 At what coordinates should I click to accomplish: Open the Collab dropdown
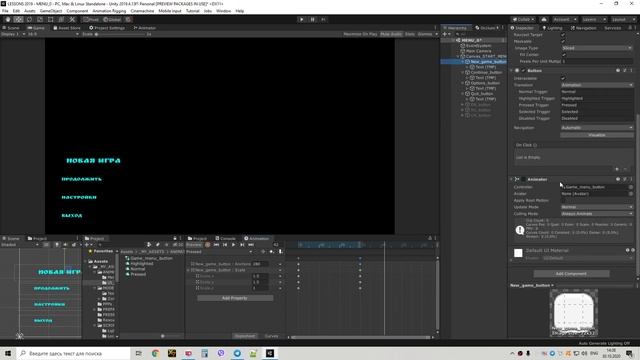(x=523, y=19)
